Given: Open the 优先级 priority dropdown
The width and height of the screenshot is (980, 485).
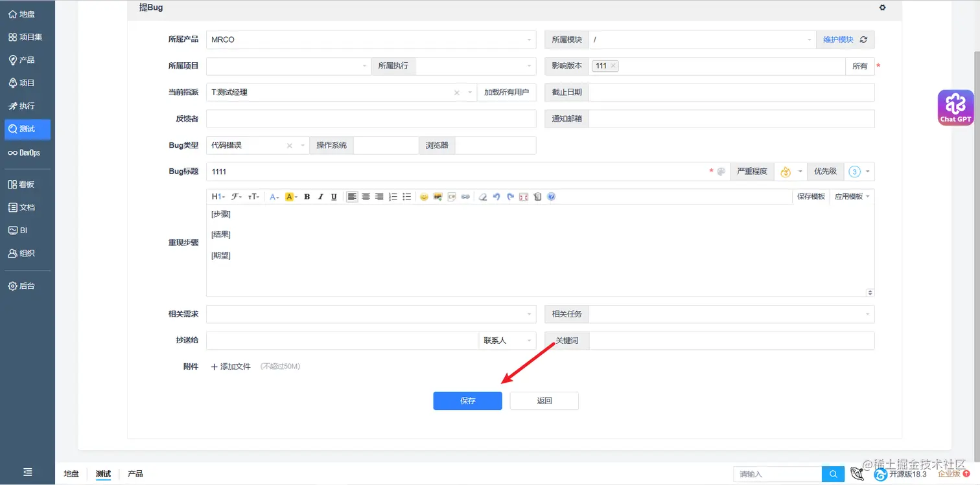Looking at the screenshot, I should coord(859,172).
